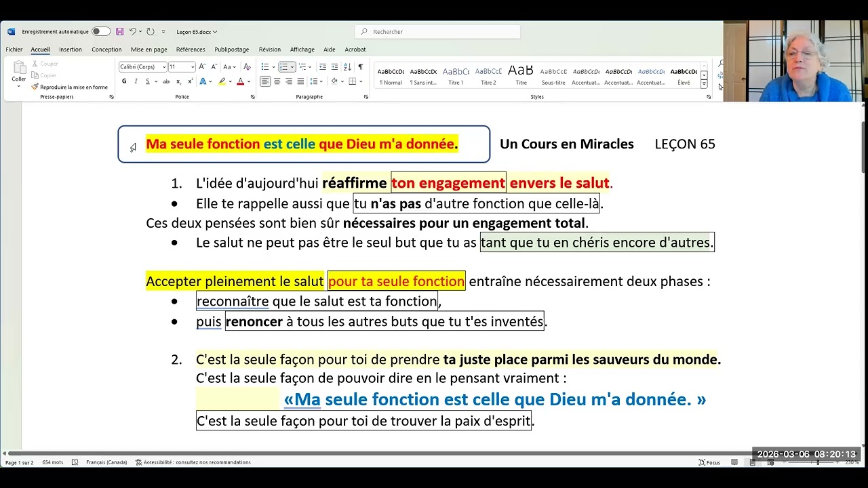This screenshot has width=868, height=488.
Task: Expand the Styles gallery (more button)
Action: (704, 85)
